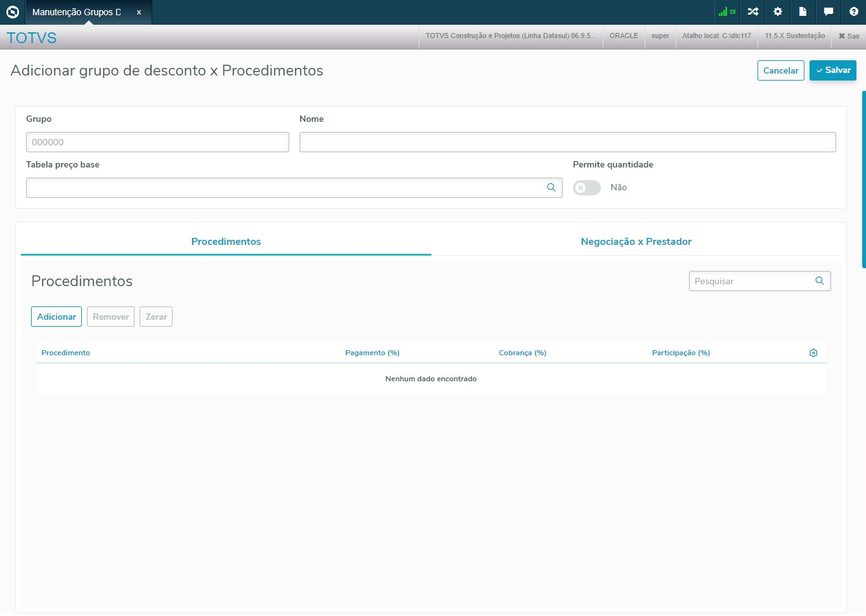Open Tabela preço base search lookup icon
This screenshot has height=616, width=866.
coord(551,188)
